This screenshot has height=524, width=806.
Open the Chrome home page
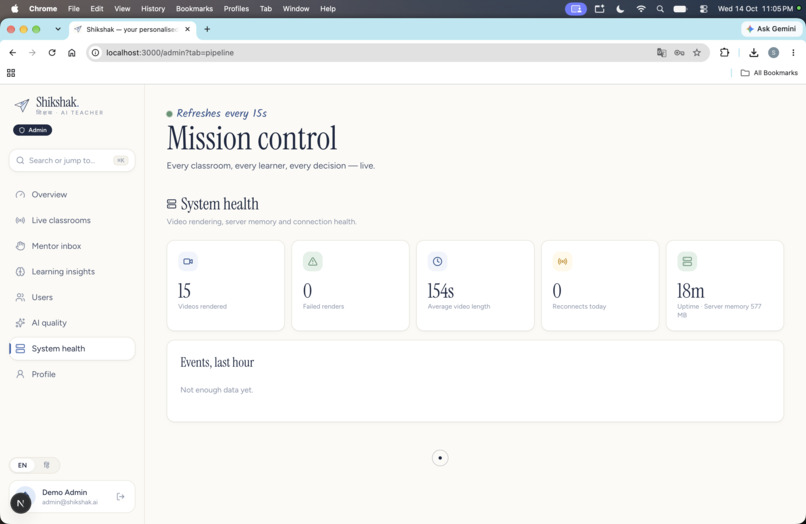(x=71, y=52)
